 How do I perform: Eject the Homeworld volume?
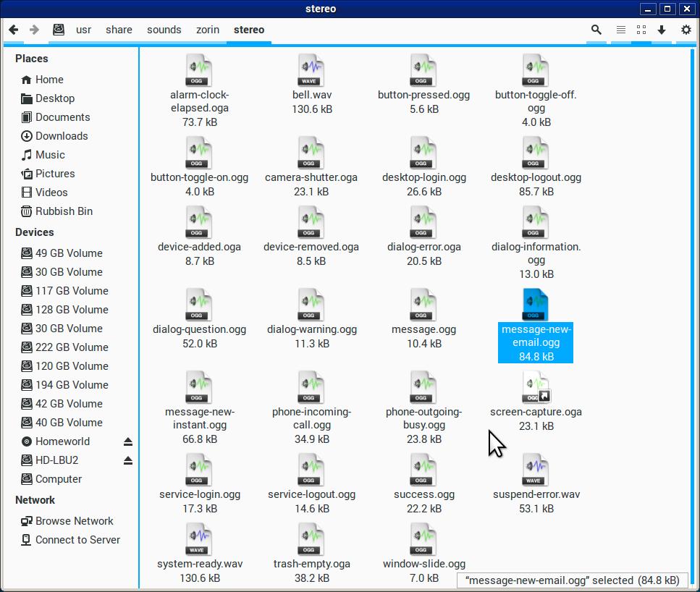coord(128,441)
